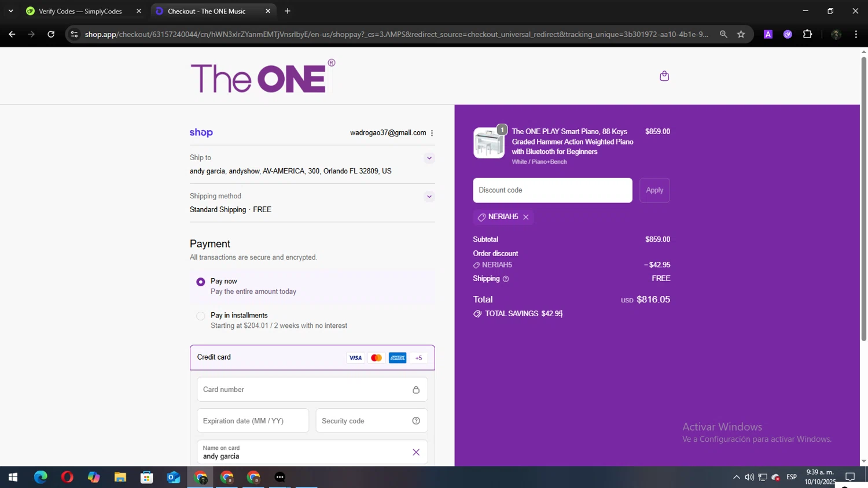Click the Name on card field
This screenshot has height=488, width=868.
(312, 452)
